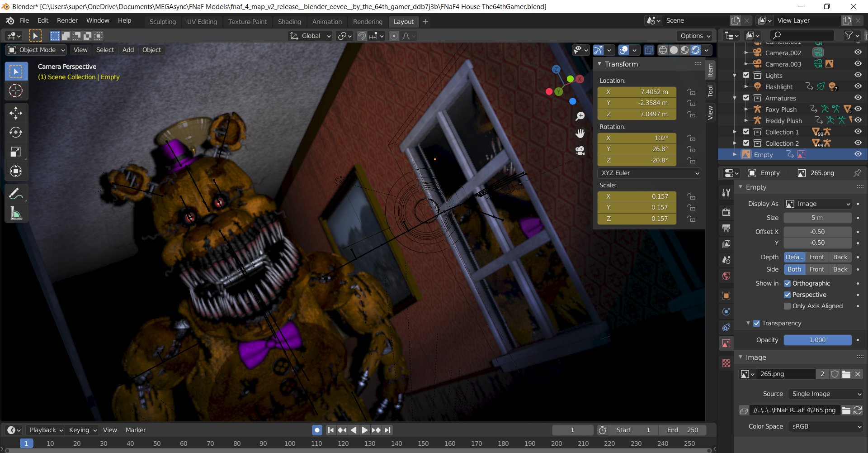This screenshot has height=453, width=868.
Task: Open the Output properties tab
Action: click(726, 228)
